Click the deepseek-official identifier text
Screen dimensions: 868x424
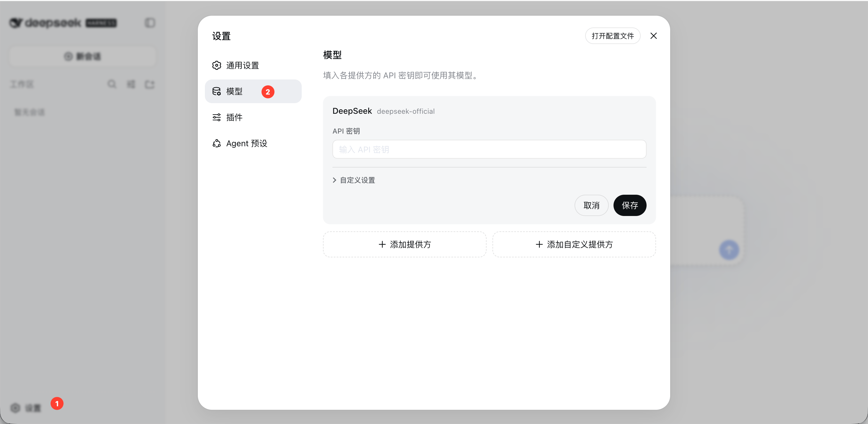[406, 111]
